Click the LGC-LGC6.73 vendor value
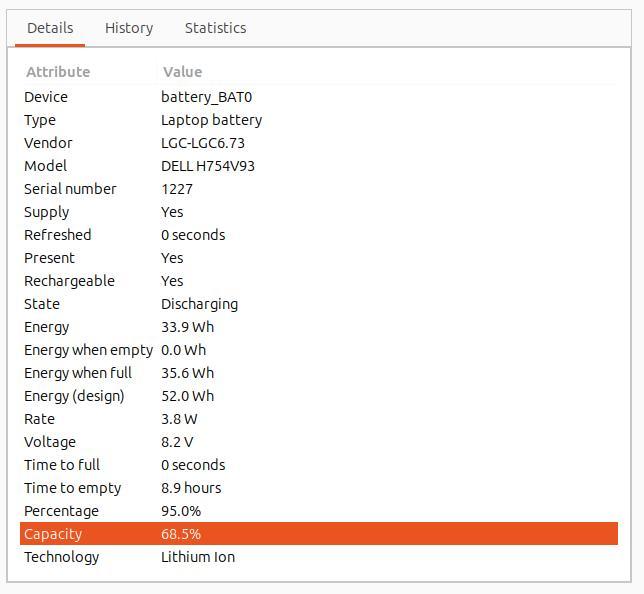644x594 pixels. point(202,143)
